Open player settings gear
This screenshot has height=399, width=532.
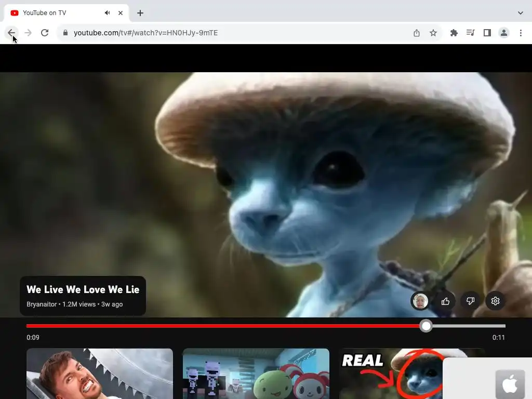click(495, 301)
